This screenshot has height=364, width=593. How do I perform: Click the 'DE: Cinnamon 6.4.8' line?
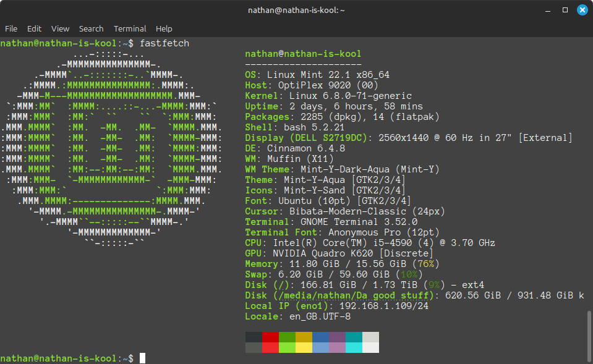[x=295, y=148]
